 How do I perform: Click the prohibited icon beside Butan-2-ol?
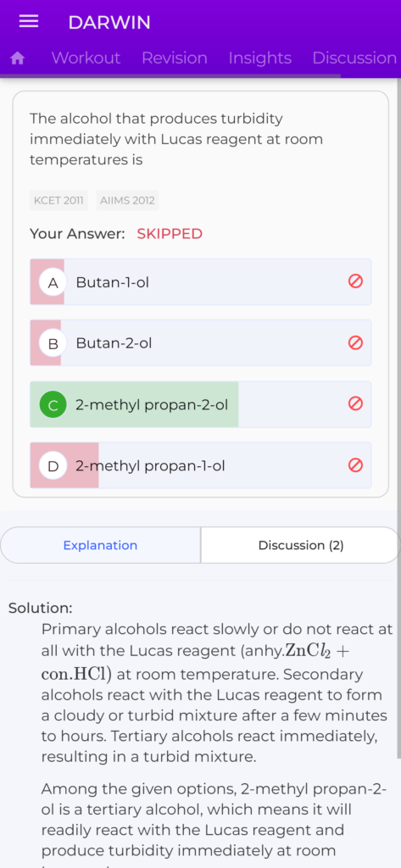click(x=355, y=343)
